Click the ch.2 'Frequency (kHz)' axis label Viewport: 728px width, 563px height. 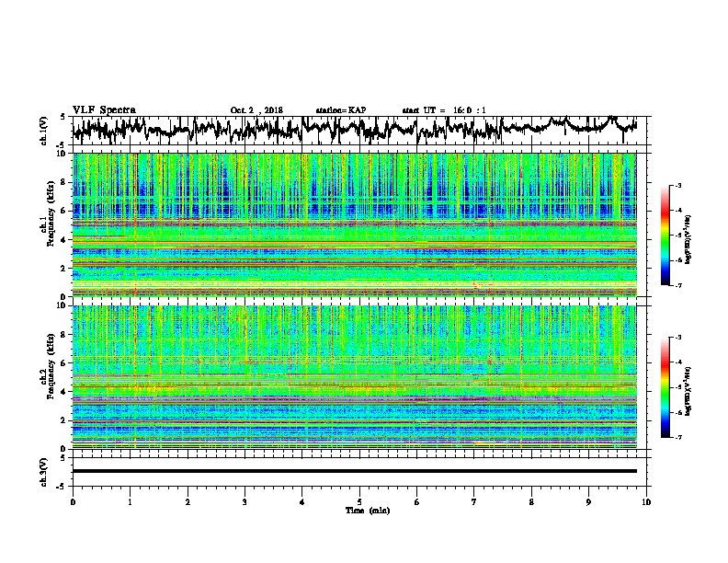pos(51,366)
